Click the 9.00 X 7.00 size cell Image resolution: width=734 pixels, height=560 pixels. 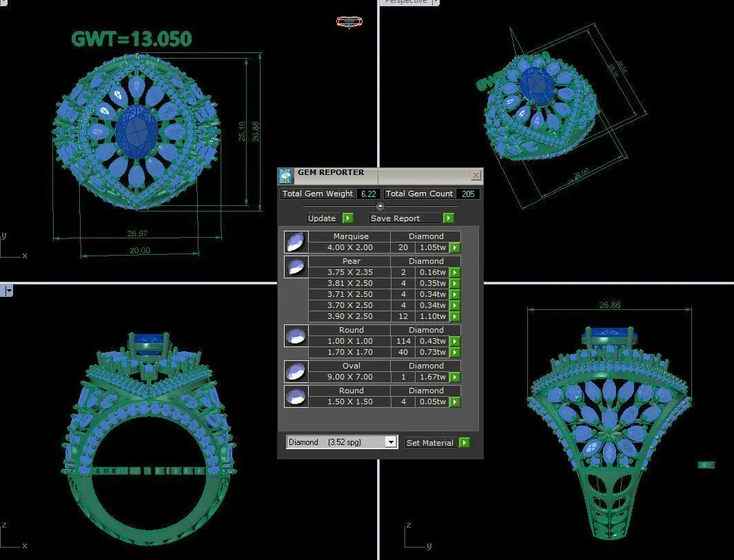click(x=349, y=377)
